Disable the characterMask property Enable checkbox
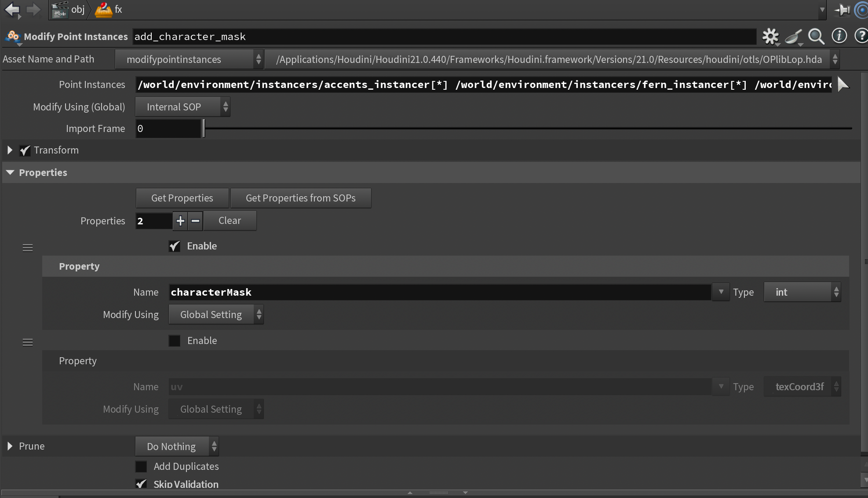The width and height of the screenshot is (868, 498). pos(175,246)
